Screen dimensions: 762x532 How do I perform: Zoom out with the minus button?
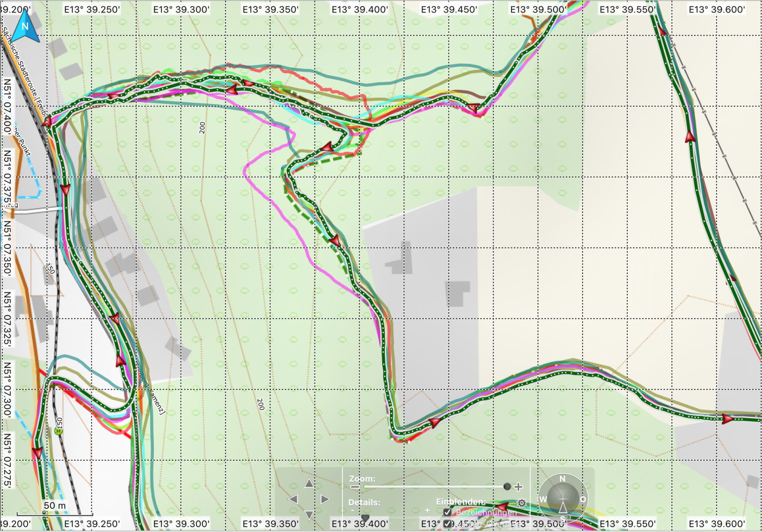(x=355, y=487)
